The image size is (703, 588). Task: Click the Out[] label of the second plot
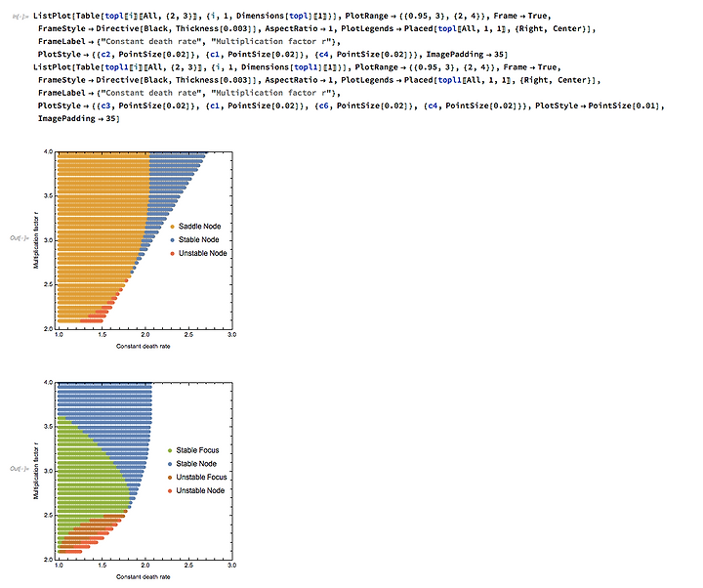pos(20,468)
